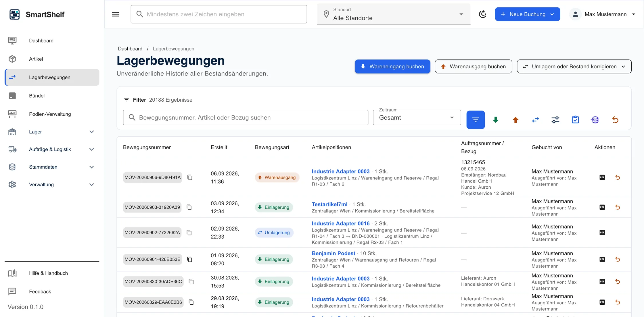Filter by orange up-arrow Warenausgang icon
Image resolution: width=644 pixels, height=317 pixels.
515,120
